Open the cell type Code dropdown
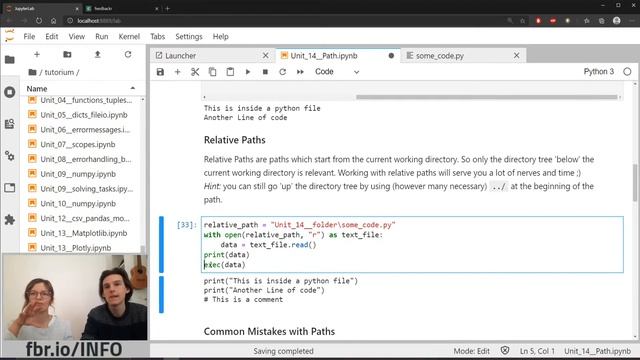The height and width of the screenshot is (360, 640). (x=337, y=72)
